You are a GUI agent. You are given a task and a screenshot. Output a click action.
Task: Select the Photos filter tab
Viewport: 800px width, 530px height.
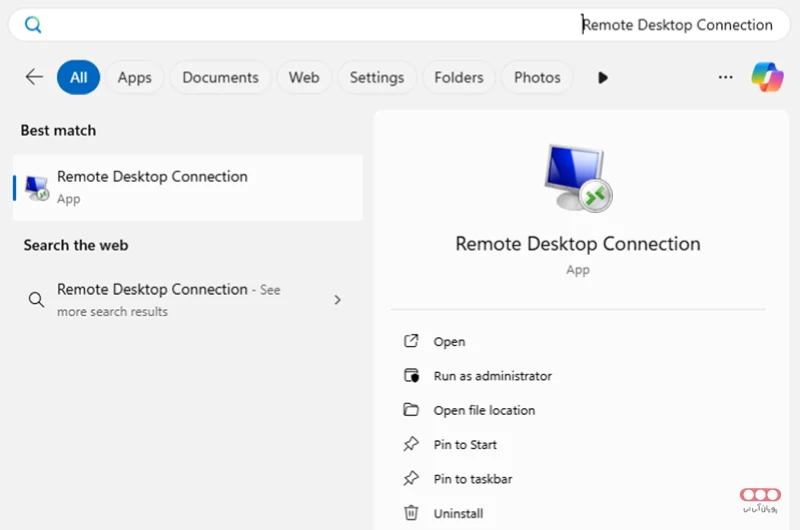(537, 77)
